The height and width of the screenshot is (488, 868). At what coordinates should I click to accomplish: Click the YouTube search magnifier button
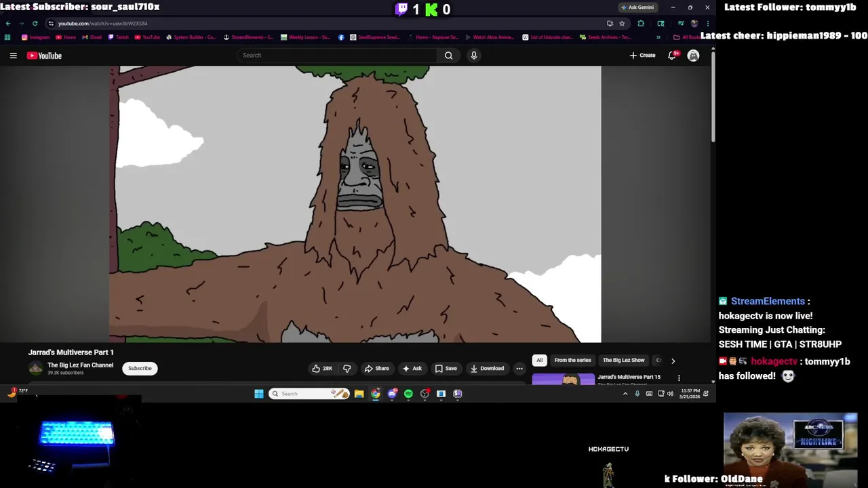pos(448,56)
